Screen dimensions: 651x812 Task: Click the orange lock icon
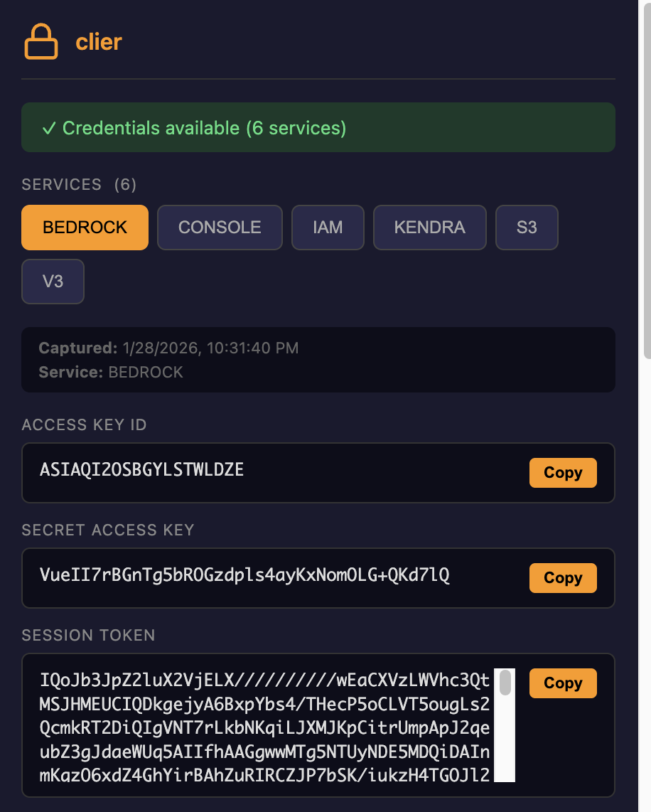pos(41,42)
